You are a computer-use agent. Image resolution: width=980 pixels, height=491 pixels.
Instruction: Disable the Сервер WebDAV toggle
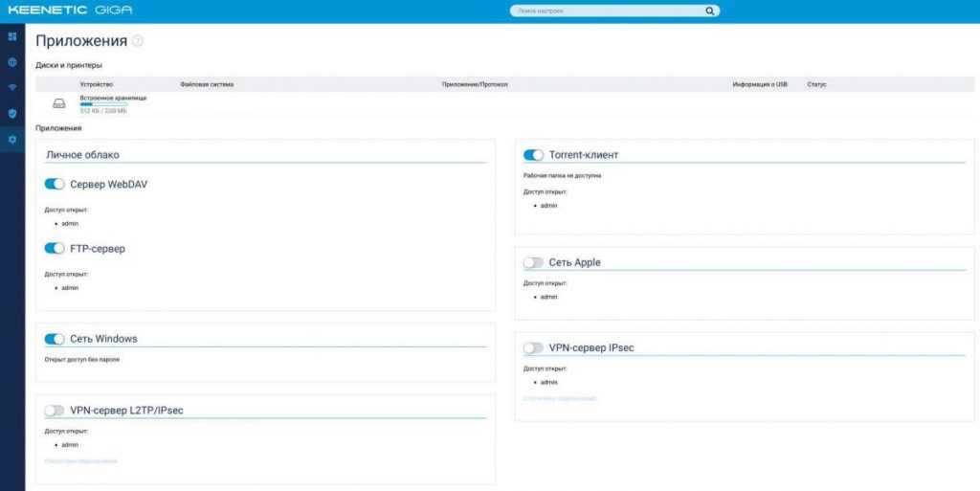click(x=55, y=184)
